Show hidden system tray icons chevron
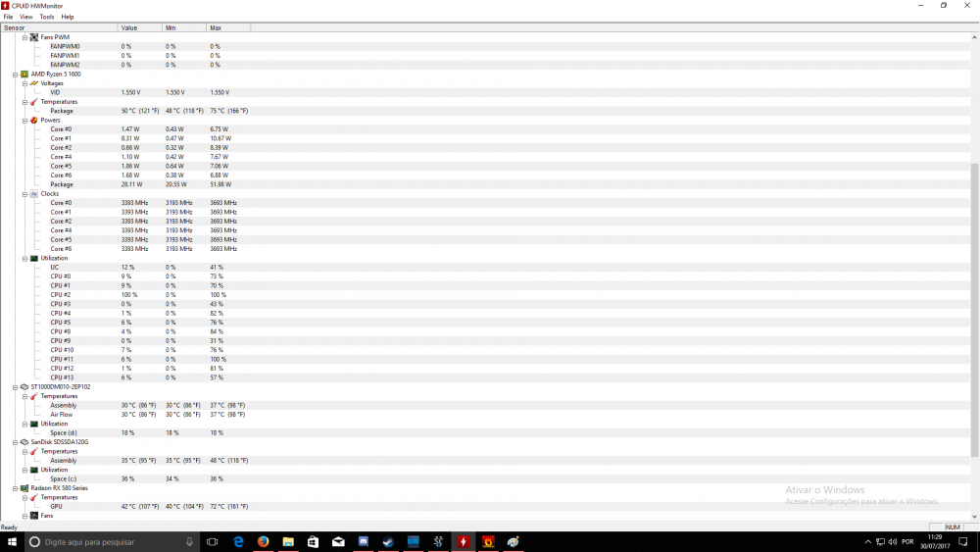Screen dimensions: 980x552 (x=867, y=542)
